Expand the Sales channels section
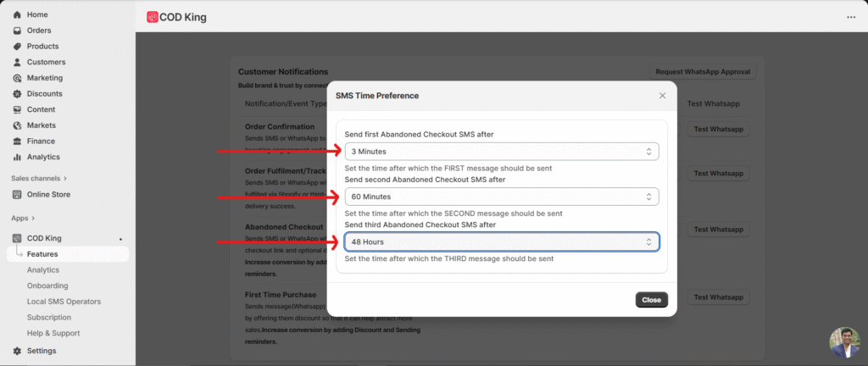This screenshot has width=868, height=366. click(64, 179)
